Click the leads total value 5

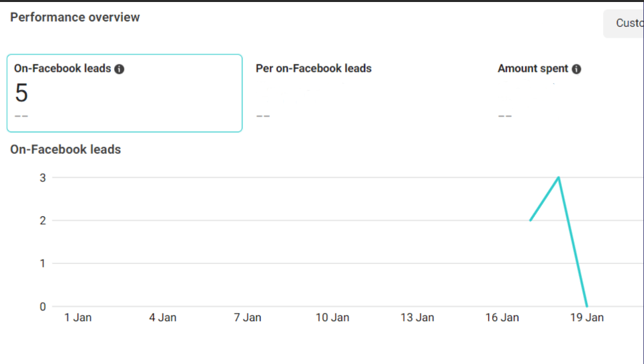click(x=21, y=93)
